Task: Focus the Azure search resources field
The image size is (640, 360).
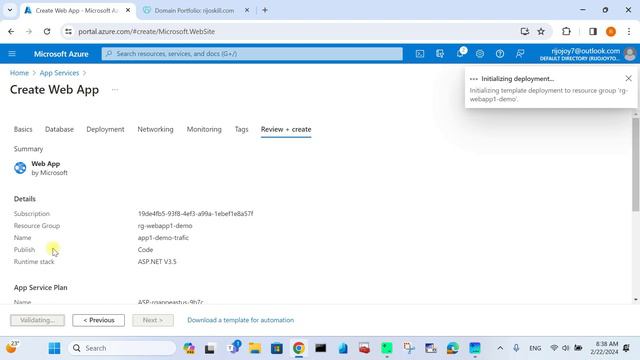Action: click(x=252, y=53)
